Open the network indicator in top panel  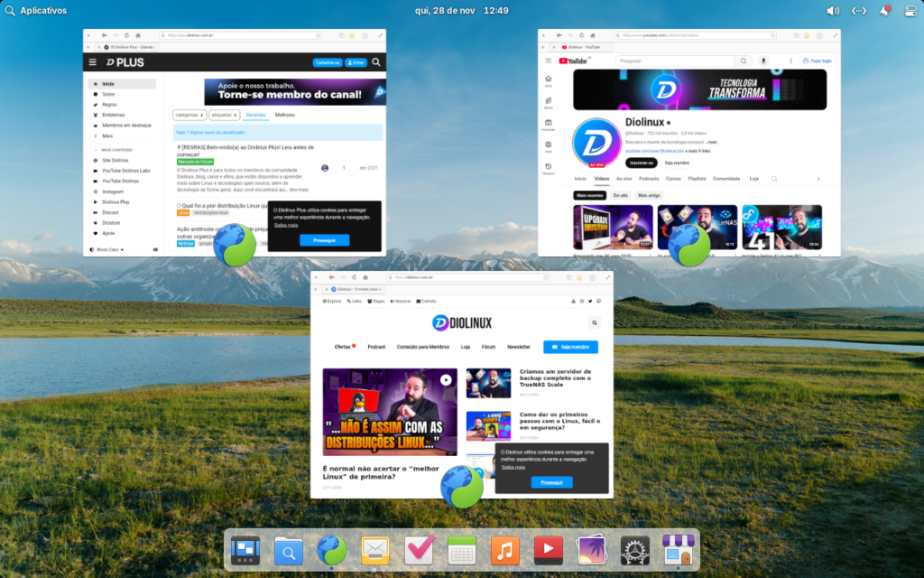[859, 11]
